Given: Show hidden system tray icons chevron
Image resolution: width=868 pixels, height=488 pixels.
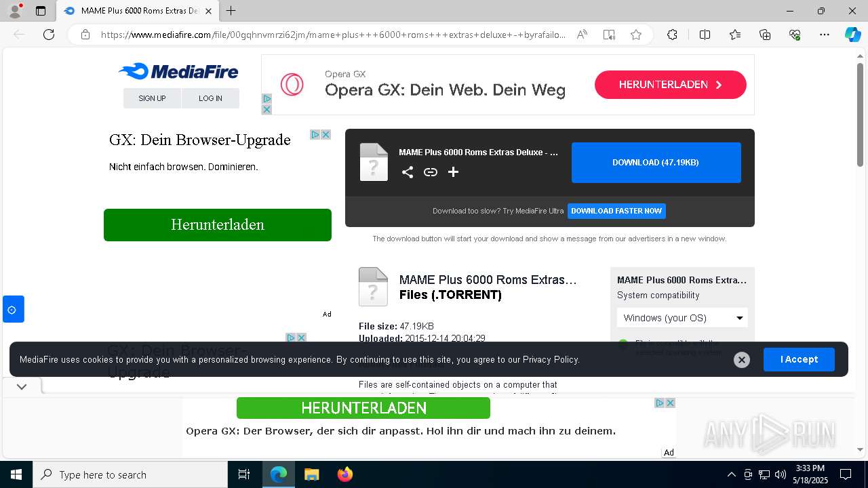Looking at the screenshot, I should pyautogui.click(x=731, y=474).
